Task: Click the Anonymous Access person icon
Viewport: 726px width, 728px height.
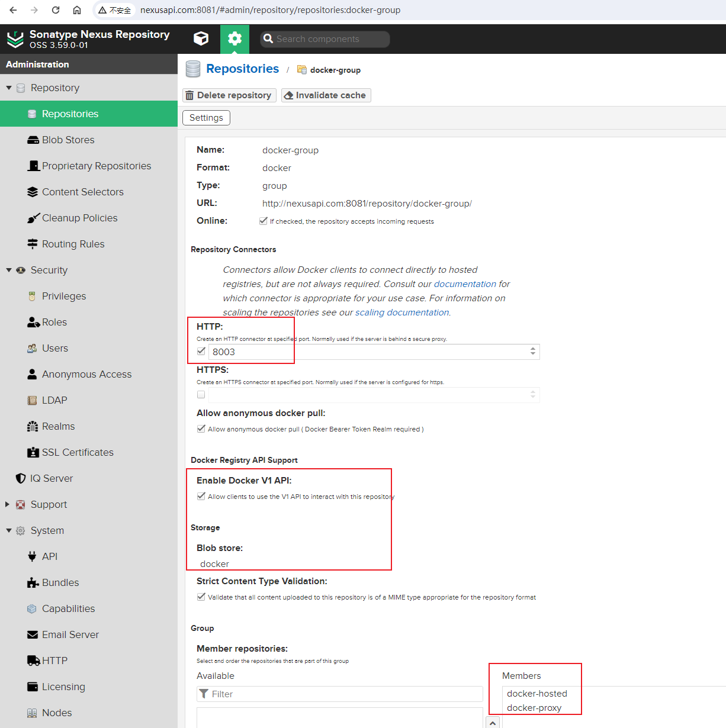Action: 32,374
